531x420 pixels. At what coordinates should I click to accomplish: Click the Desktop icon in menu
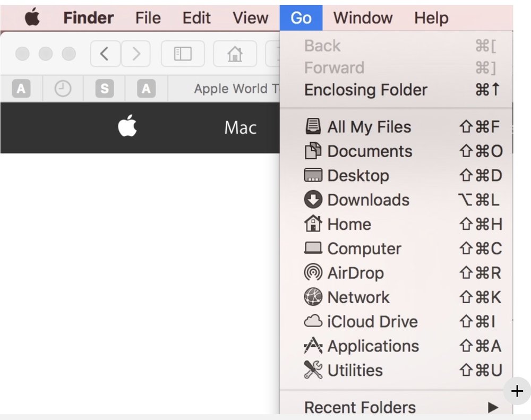point(313,175)
